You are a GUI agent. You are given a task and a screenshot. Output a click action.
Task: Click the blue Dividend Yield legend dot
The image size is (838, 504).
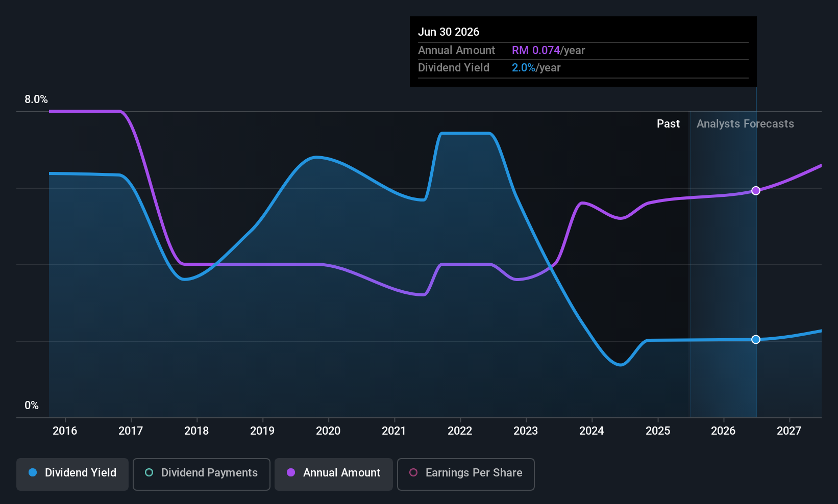click(x=33, y=473)
